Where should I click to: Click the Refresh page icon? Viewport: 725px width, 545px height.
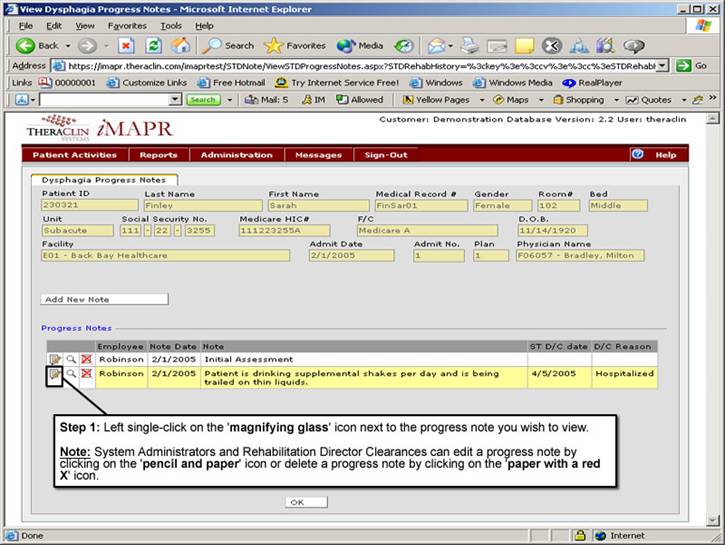[154, 45]
